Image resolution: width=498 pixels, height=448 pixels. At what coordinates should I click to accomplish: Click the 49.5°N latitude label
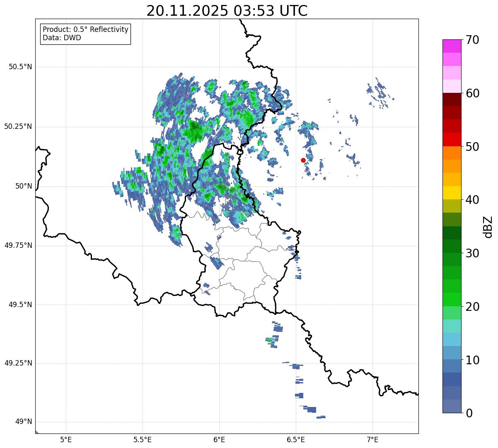coord(20,305)
